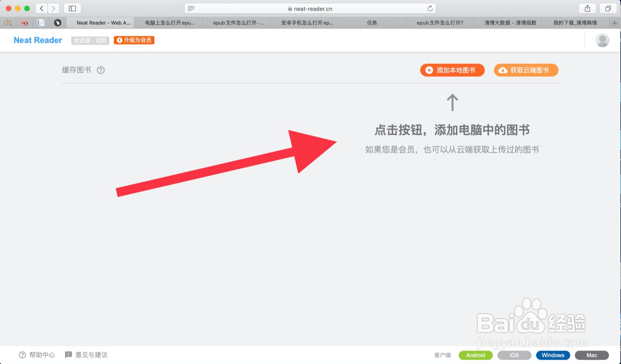Screen dimensions: 621x364
Task: Select the Mac client button
Action: coord(592,355)
